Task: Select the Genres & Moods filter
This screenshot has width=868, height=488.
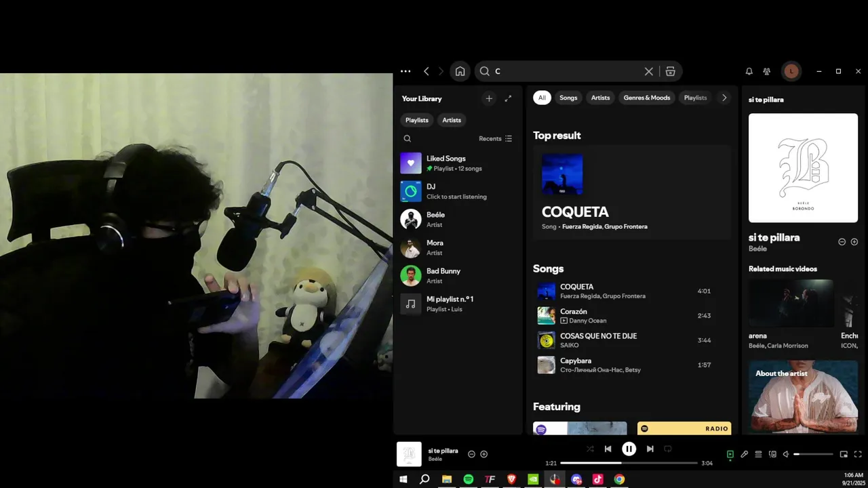Action: [x=647, y=98]
